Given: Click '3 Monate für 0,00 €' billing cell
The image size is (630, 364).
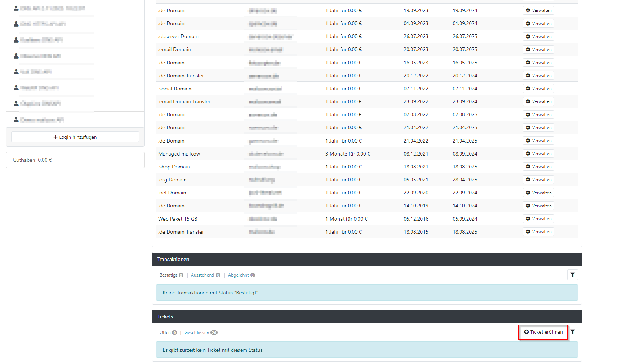Looking at the screenshot, I should [348, 154].
